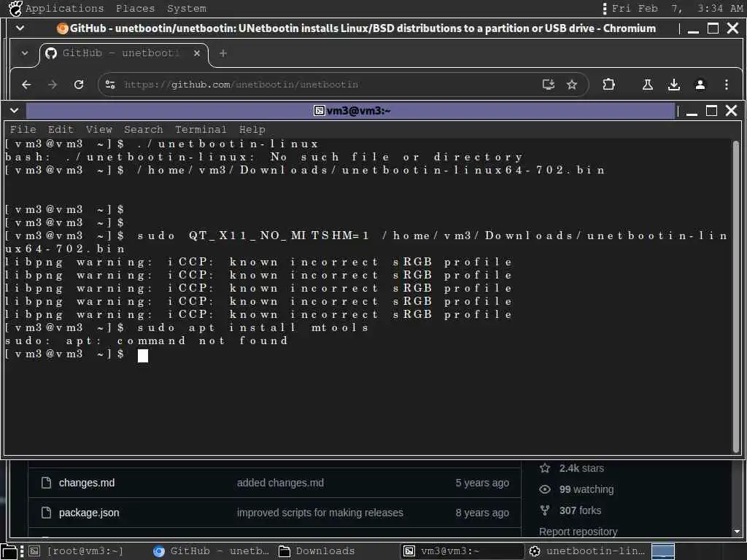Viewport: 747px width, 560px height.
Task: Go back in Chromium browser
Action: [x=27, y=85]
